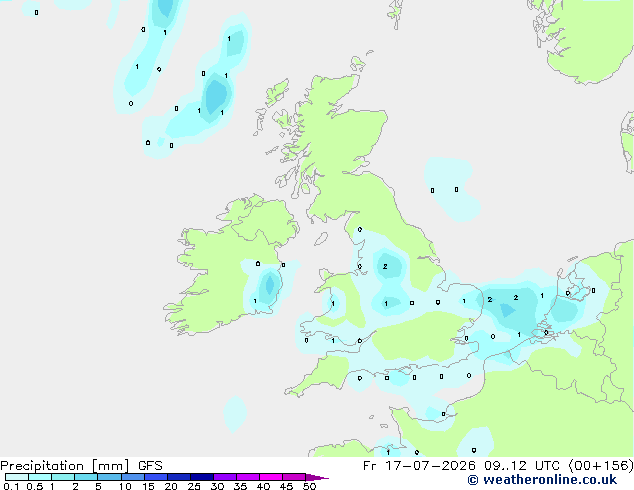The height and width of the screenshot is (490, 634).
Task: Select the 2 to 5 mm legend swatch
Action: tap(86, 477)
